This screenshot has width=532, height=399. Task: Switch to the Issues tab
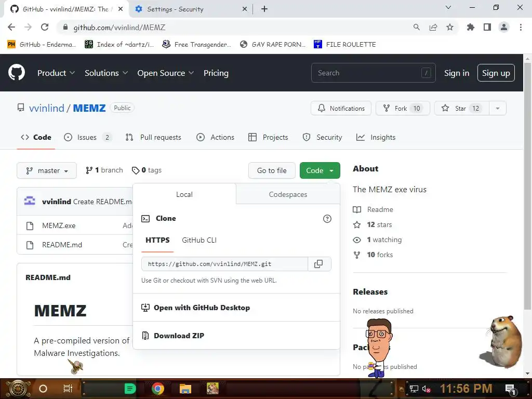(87, 137)
